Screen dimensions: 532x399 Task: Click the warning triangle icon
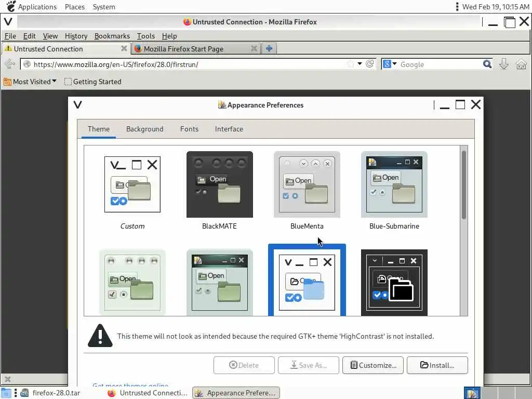[100, 336]
